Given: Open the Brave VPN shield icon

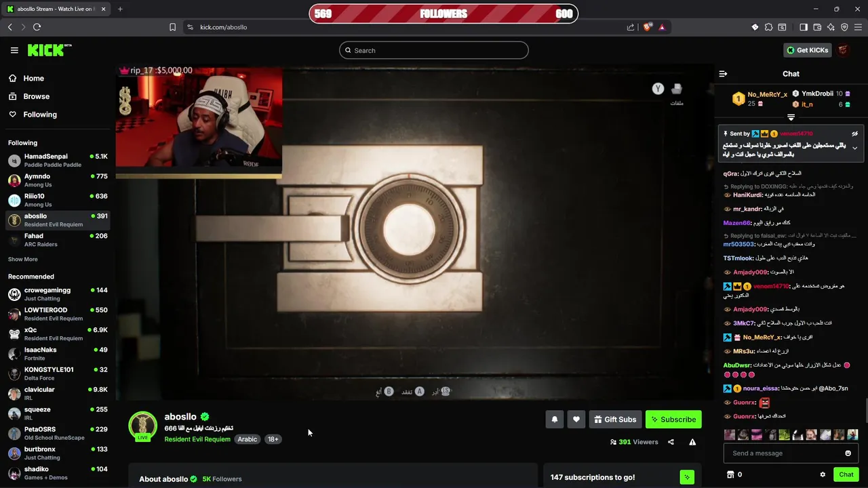Looking at the screenshot, I should click(844, 27).
